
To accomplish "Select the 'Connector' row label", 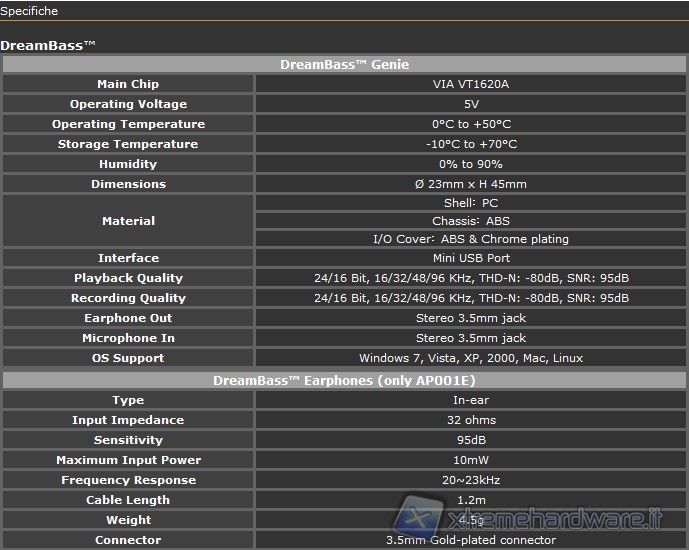I will coord(128,540).
